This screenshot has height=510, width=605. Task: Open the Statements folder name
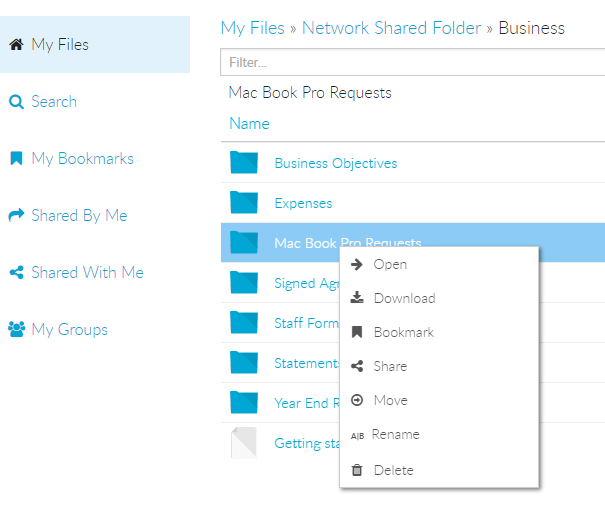[307, 363]
